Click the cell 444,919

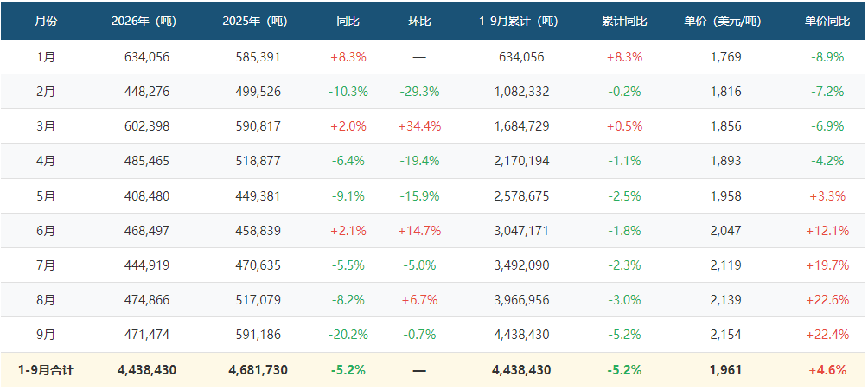tap(147, 265)
